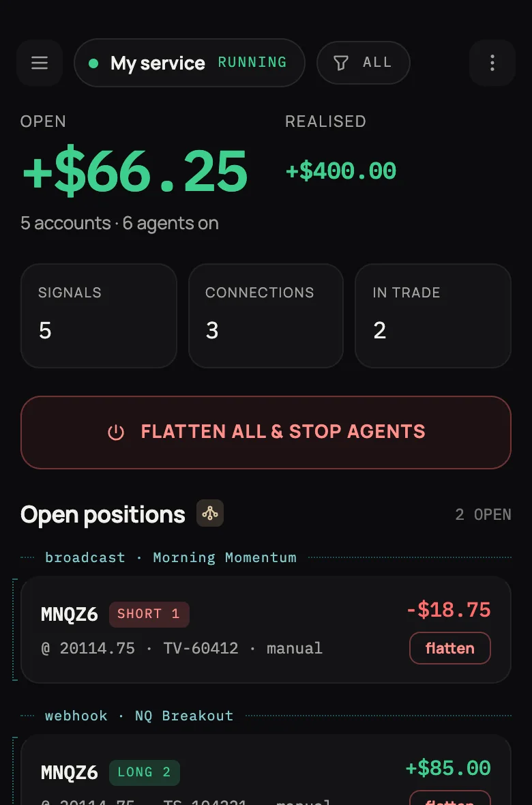Click the broadcast Morning Momentum group header

point(171,557)
